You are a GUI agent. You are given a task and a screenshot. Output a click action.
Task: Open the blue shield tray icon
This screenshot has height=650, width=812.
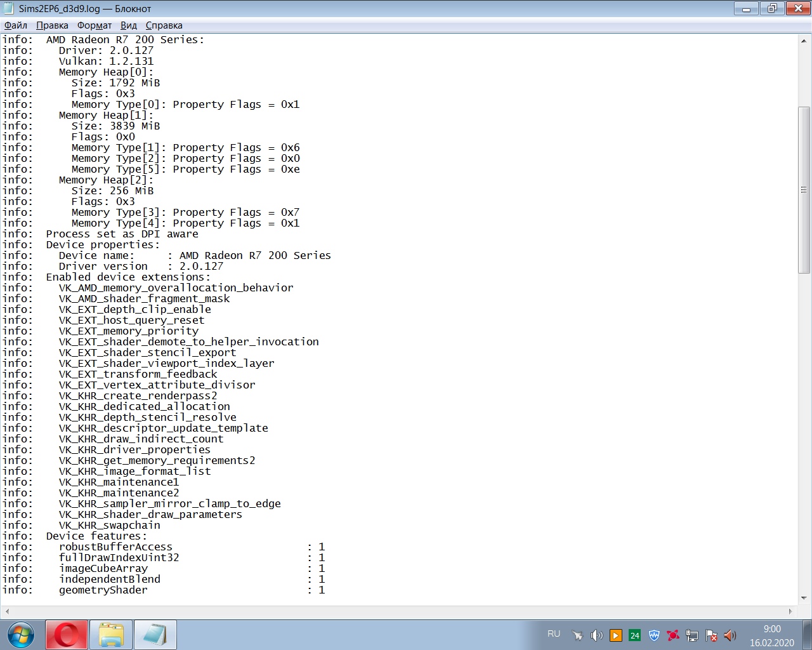[654, 635]
